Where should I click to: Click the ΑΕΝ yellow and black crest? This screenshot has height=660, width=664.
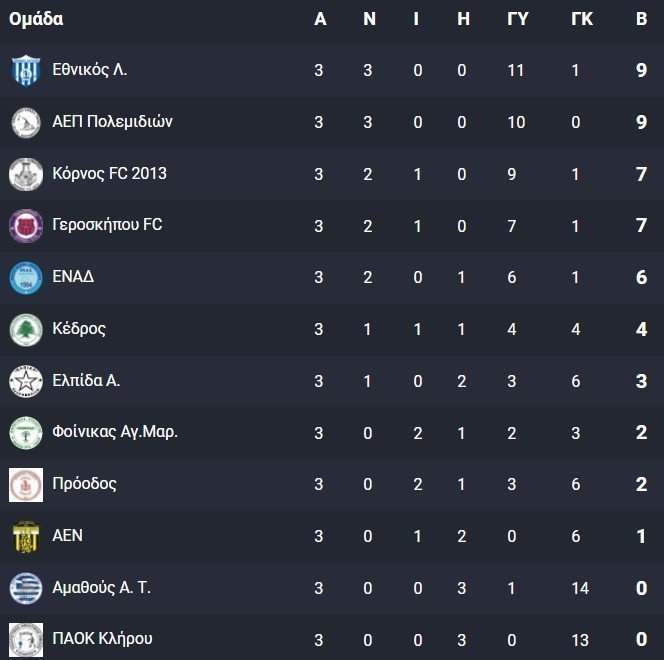(26, 536)
